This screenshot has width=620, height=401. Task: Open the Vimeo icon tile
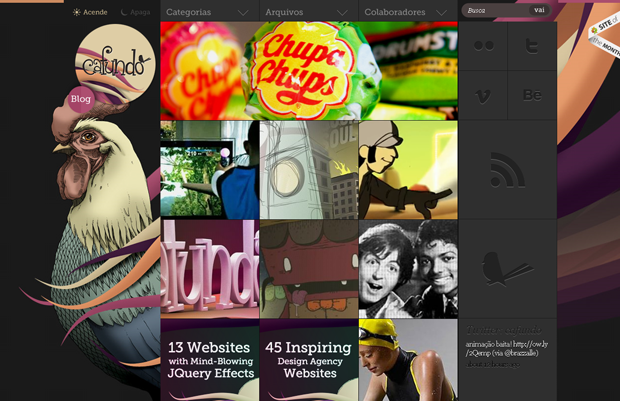click(483, 95)
